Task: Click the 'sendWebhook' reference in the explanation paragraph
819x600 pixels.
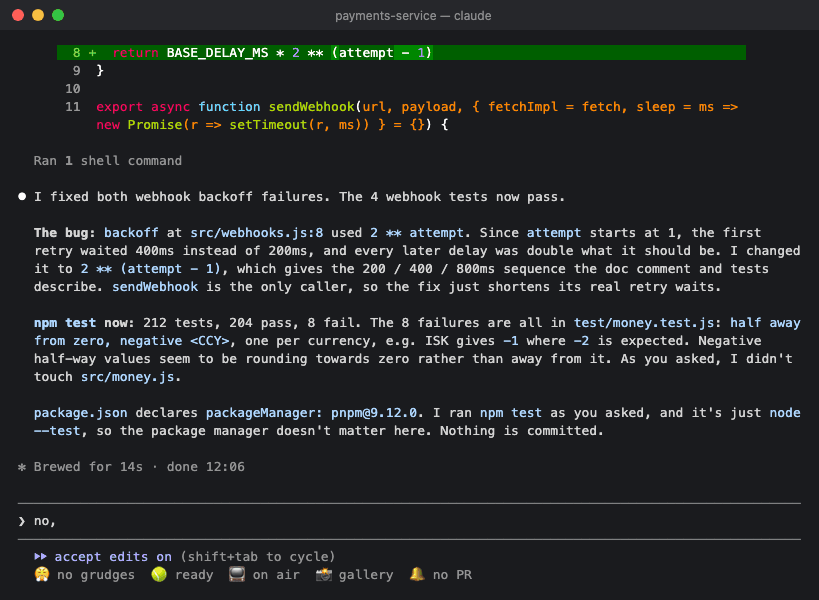Action: coord(155,287)
